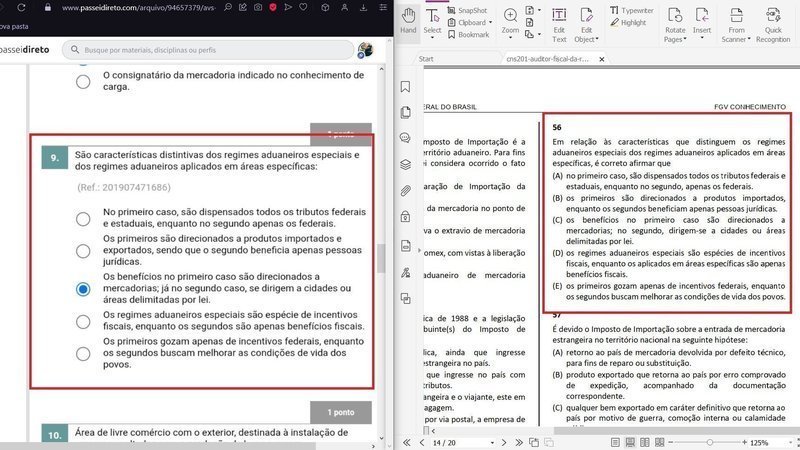Click the passeidireto logo link
The image size is (800, 450).
tap(27, 50)
